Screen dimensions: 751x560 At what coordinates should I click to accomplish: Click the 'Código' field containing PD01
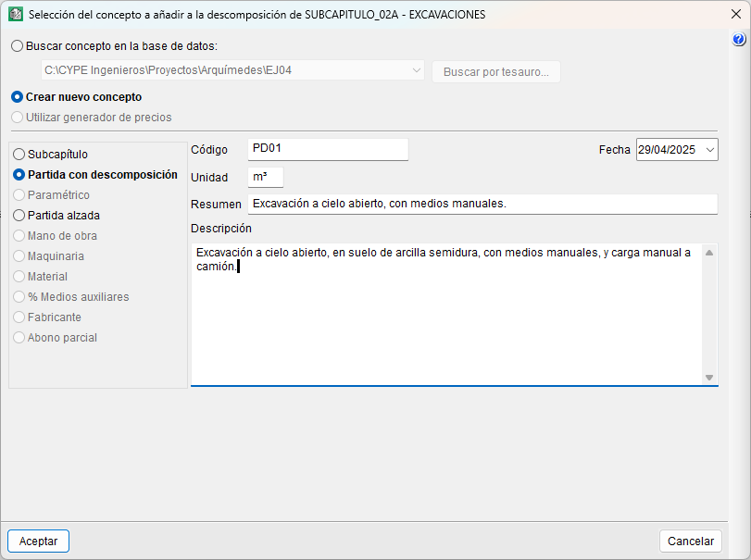pyautogui.click(x=328, y=150)
